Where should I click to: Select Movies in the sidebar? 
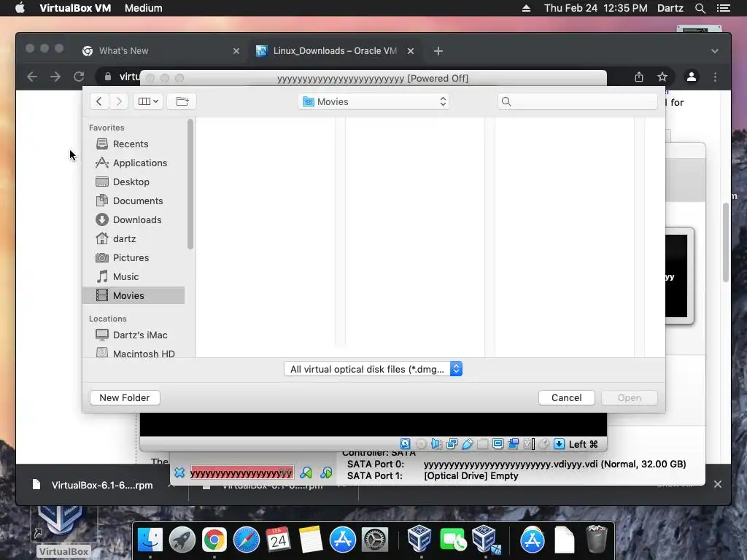[x=133, y=295]
